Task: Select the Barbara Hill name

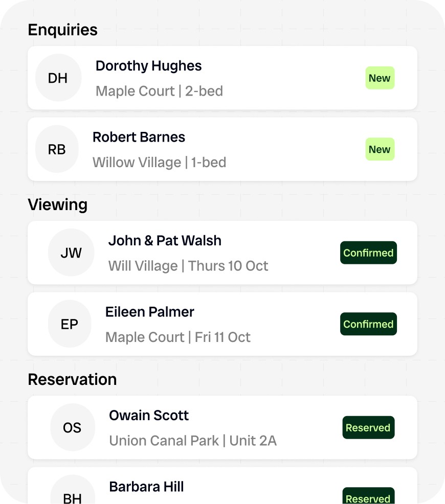Action: 146,487
